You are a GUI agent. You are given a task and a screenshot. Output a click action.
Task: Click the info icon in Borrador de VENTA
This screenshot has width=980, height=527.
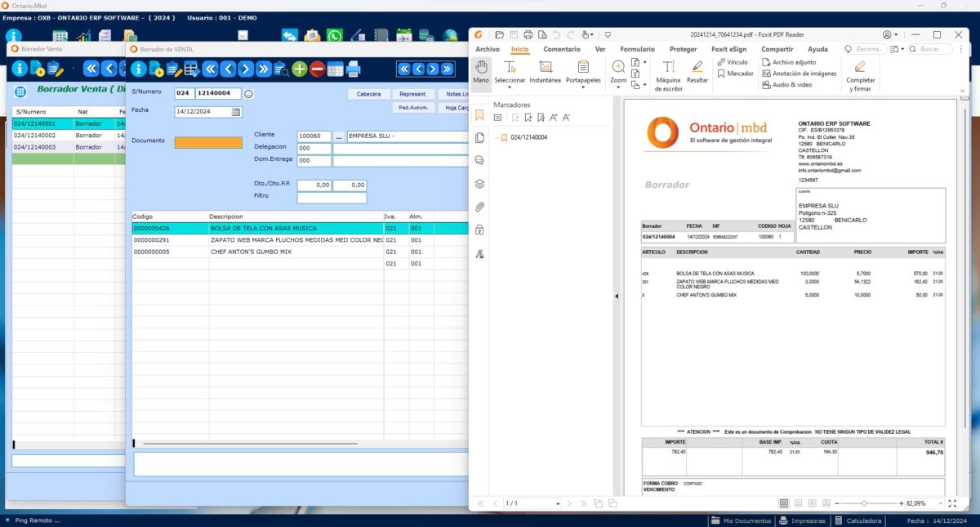tap(139, 69)
